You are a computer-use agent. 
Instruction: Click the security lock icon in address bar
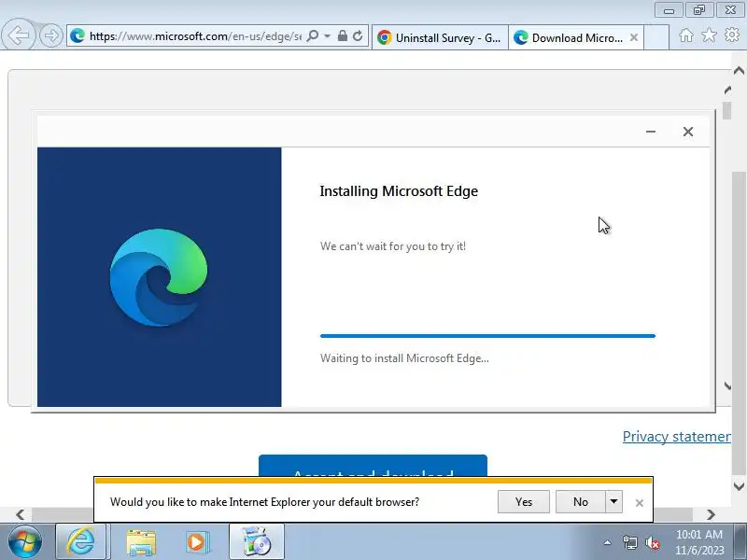tap(342, 35)
